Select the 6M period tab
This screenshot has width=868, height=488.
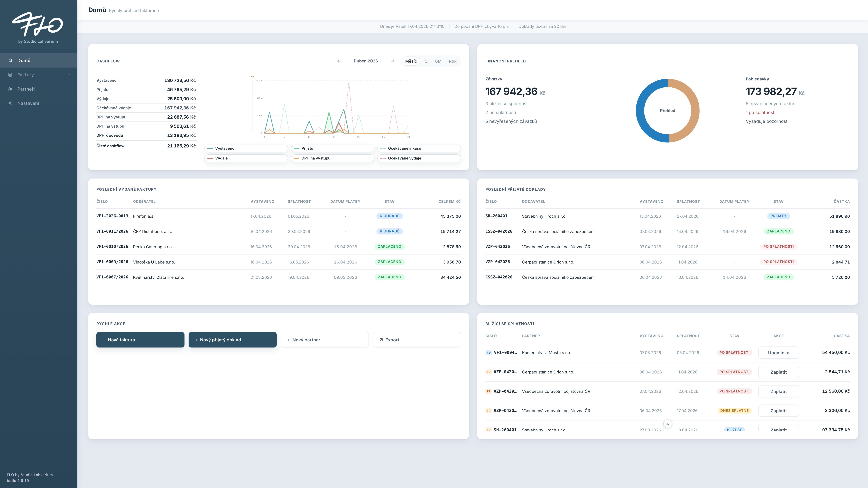pyautogui.click(x=438, y=61)
